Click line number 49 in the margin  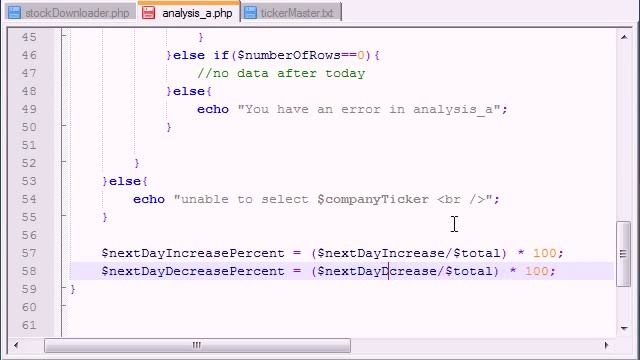pyautogui.click(x=29, y=109)
